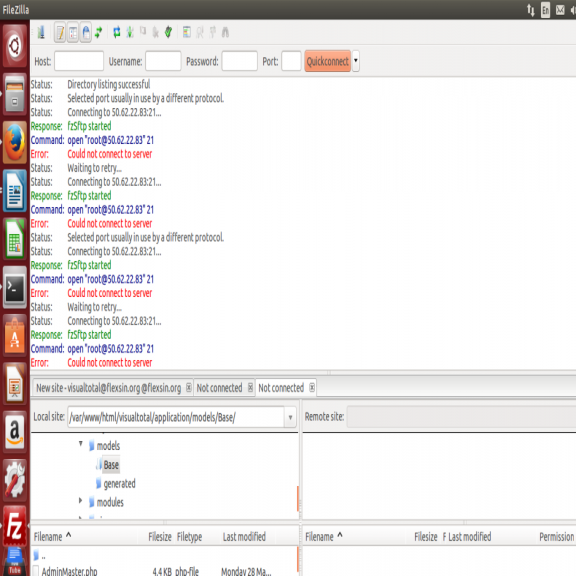Click the Disconnect from server icon
576x576 pixels.
click(x=155, y=32)
